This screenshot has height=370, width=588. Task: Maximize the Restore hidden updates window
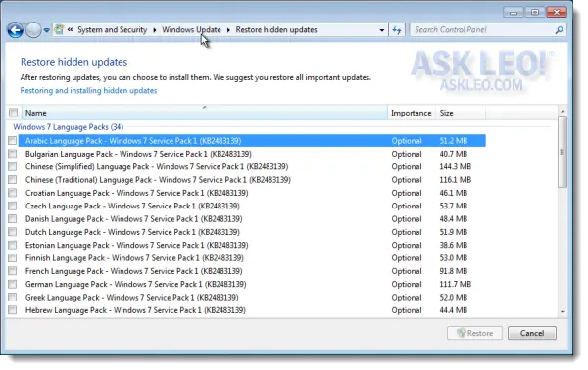[535, 12]
